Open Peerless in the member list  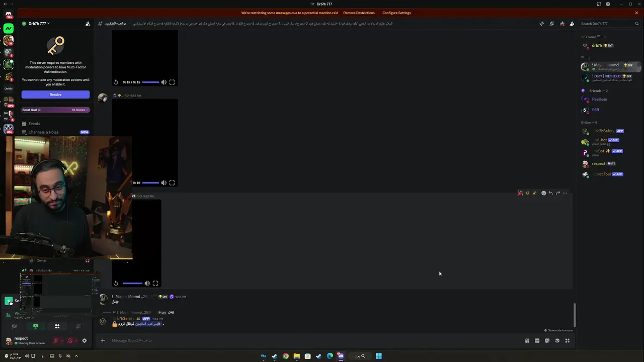coord(610,99)
